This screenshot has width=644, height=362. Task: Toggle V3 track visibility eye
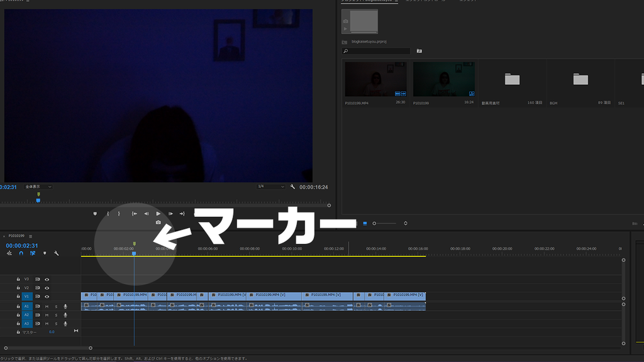click(47, 280)
